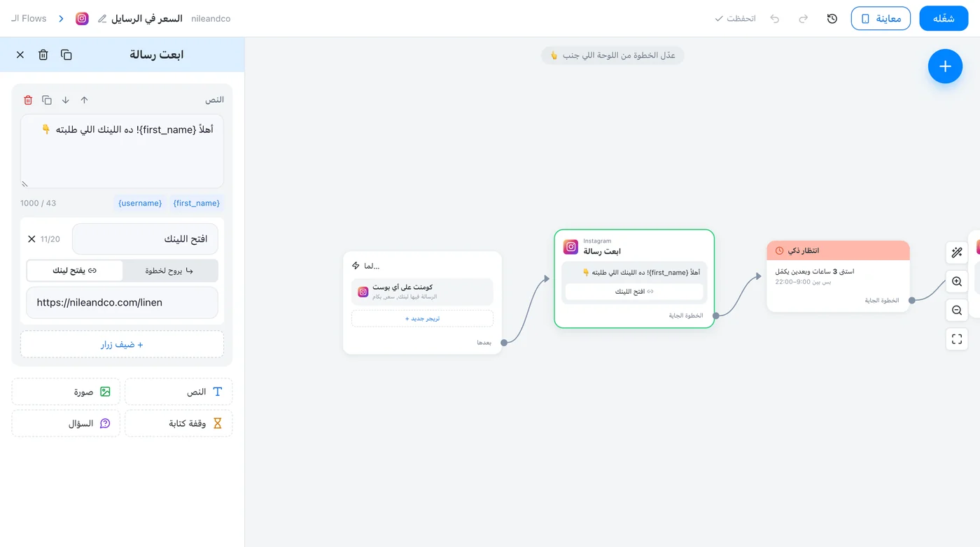
Task: Select the يفتح لينك option
Action: [x=74, y=271]
